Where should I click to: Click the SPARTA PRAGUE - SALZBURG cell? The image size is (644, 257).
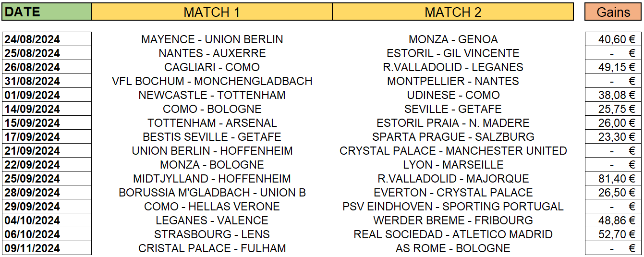coord(453,137)
